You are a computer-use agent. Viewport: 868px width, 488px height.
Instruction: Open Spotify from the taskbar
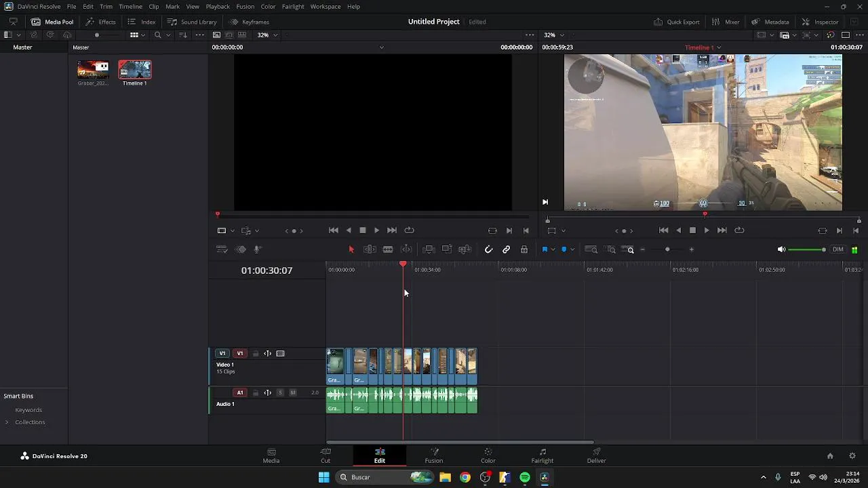pyautogui.click(x=525, y=477)
